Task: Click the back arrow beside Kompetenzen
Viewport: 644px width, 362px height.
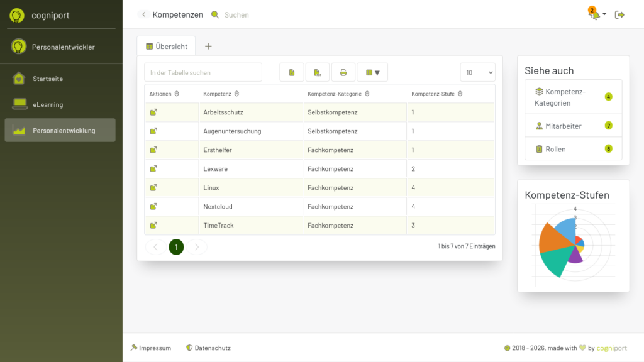Action: [x=144, y=14]
